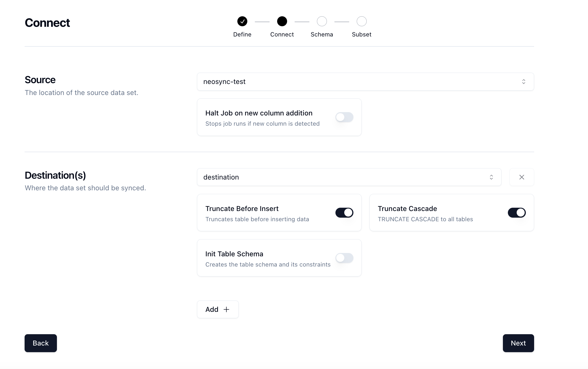
Task: Click the Next button
Action: click(x=518, y=343)
